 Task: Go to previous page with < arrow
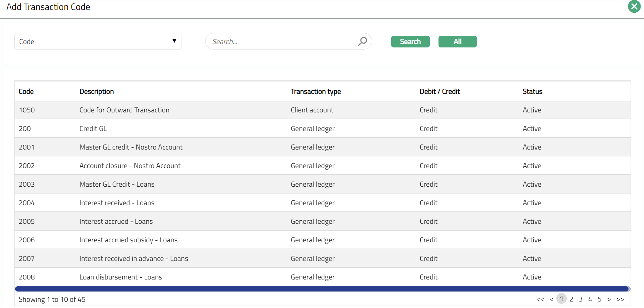tap(552, 299)
